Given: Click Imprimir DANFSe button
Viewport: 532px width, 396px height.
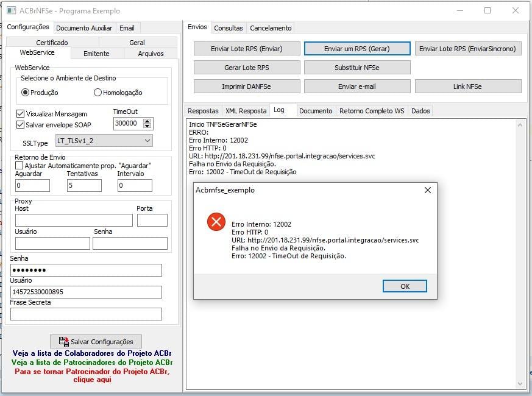Looking at the screenshot, I should pos(247,87).
